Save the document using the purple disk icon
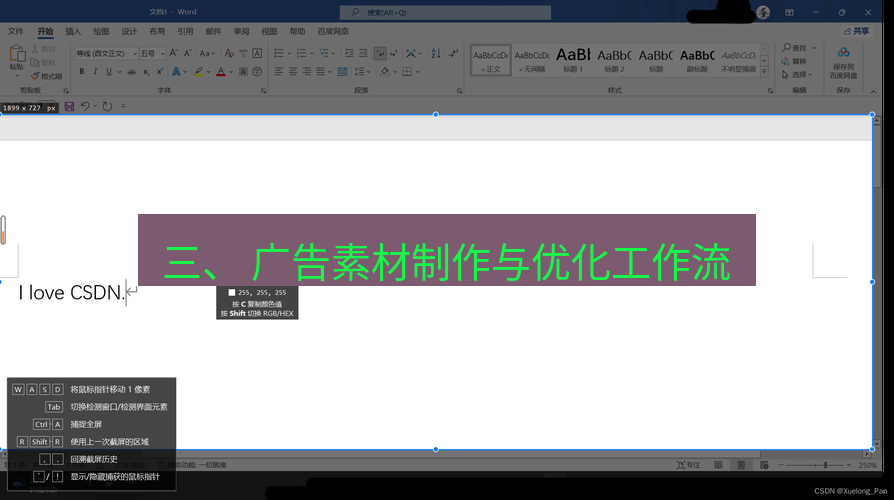The image size is (894, 500). click(x=69, y=106)
